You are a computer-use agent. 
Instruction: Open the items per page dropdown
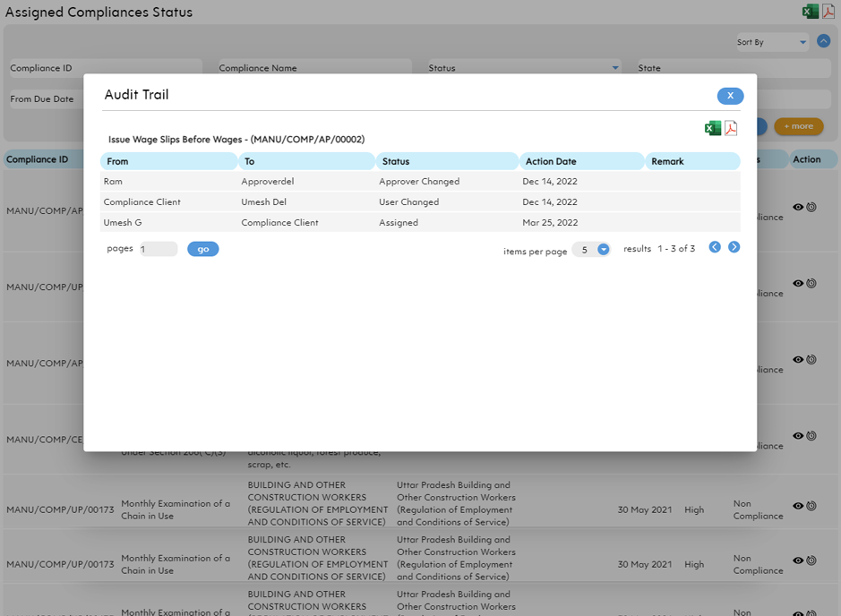(603, 249)
